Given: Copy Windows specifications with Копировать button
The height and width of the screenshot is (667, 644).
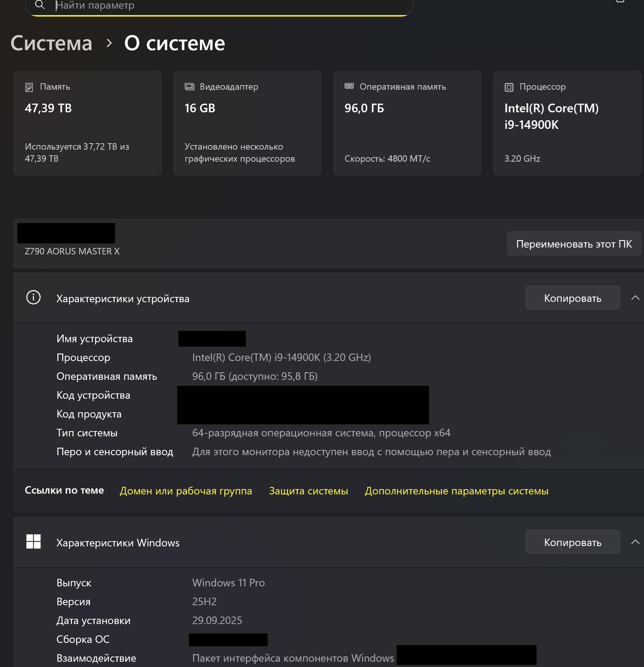Looking at the screenshot, I should tap(572, 542).
